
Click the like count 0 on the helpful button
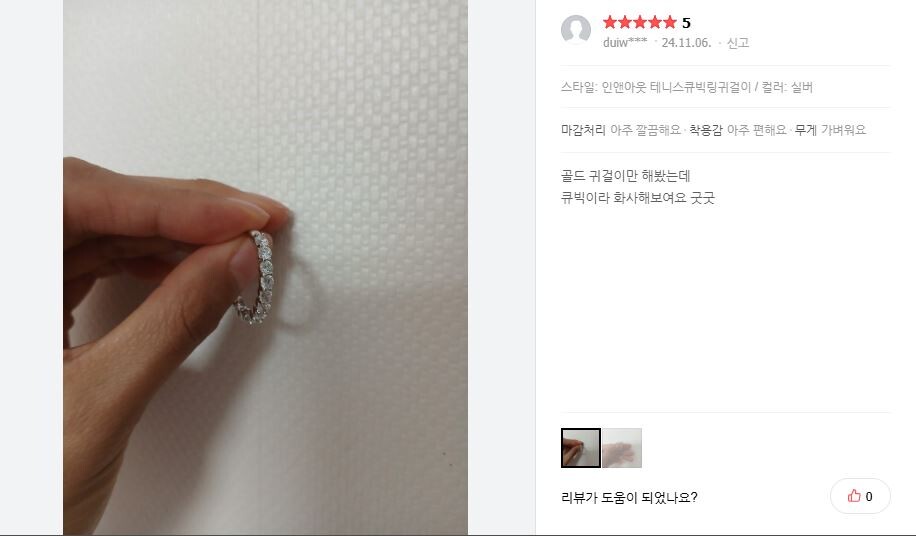coord(869,497)
